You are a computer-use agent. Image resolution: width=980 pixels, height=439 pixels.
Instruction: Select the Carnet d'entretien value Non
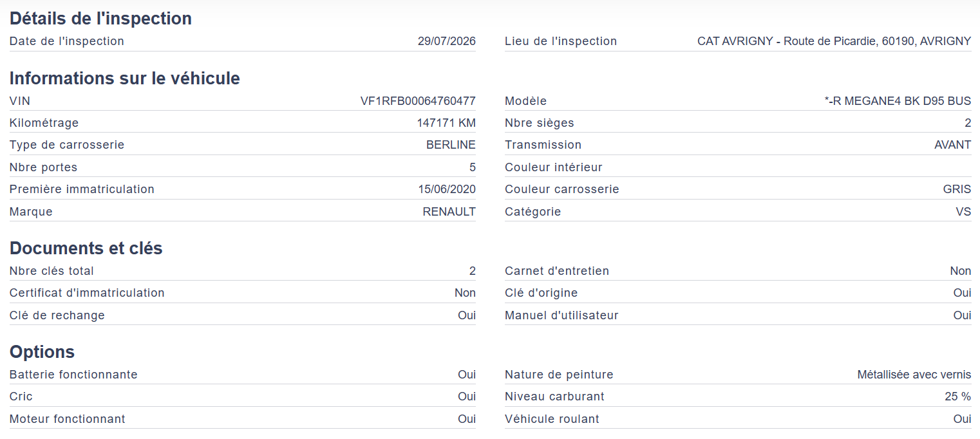(961, 271)
